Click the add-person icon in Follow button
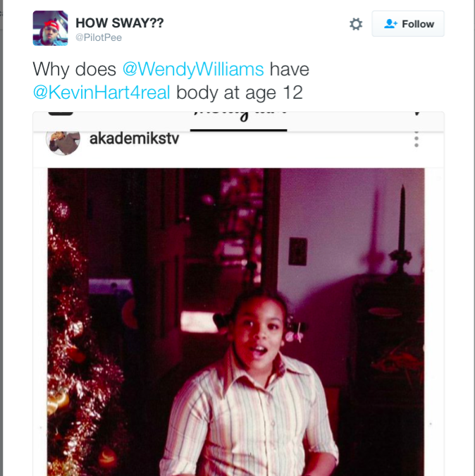This screenshot has height=476, width=475. pos(390,24)
